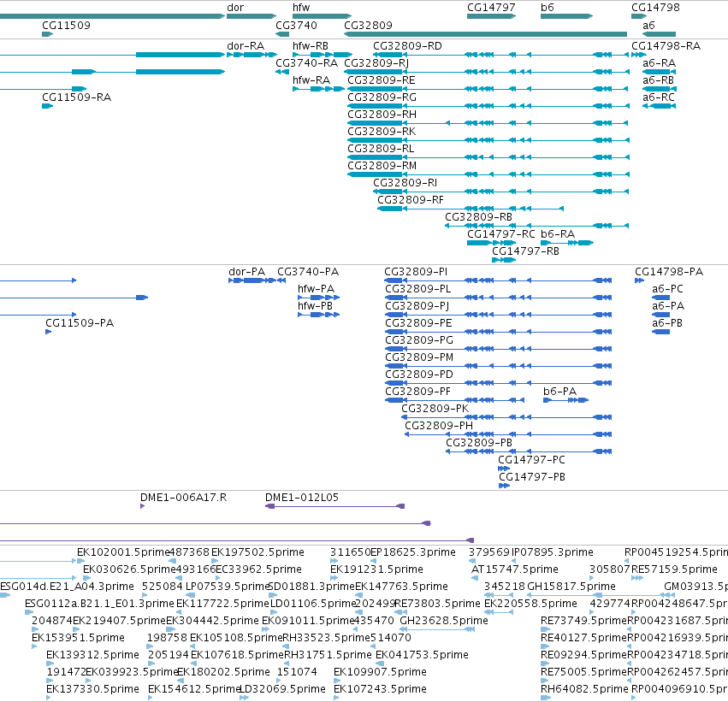Click the dor-RA transcript label
The image size is (728, 702).
pyautogui.click(x=246, y=46)
